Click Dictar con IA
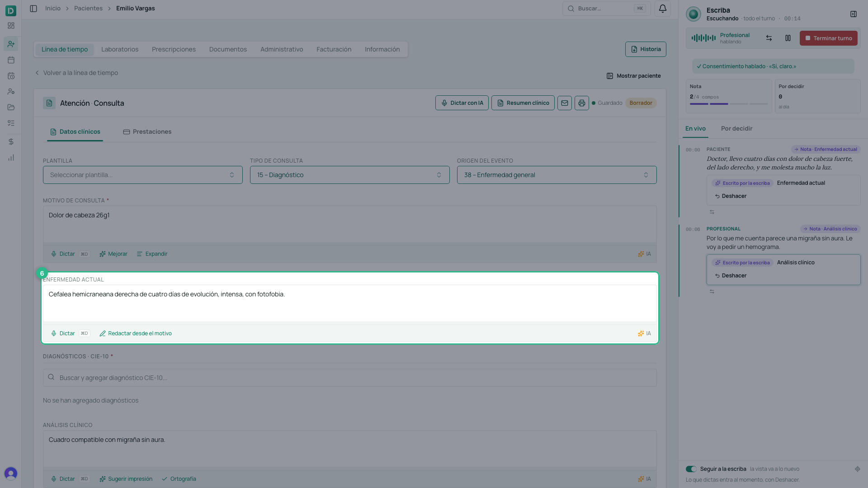Image resolution: width=868 pixels, height=488 pixels. point(462,103)
